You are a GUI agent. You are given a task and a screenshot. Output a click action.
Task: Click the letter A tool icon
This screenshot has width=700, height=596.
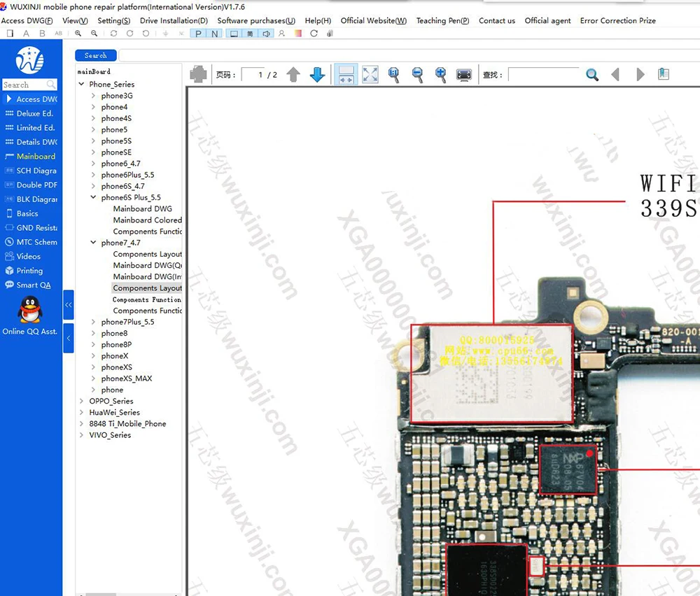(x=27, y=34)
